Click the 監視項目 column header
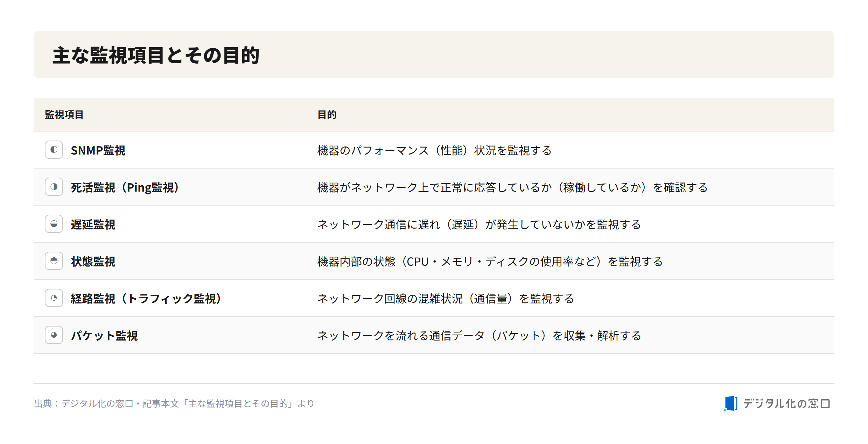 coord(64,115)
